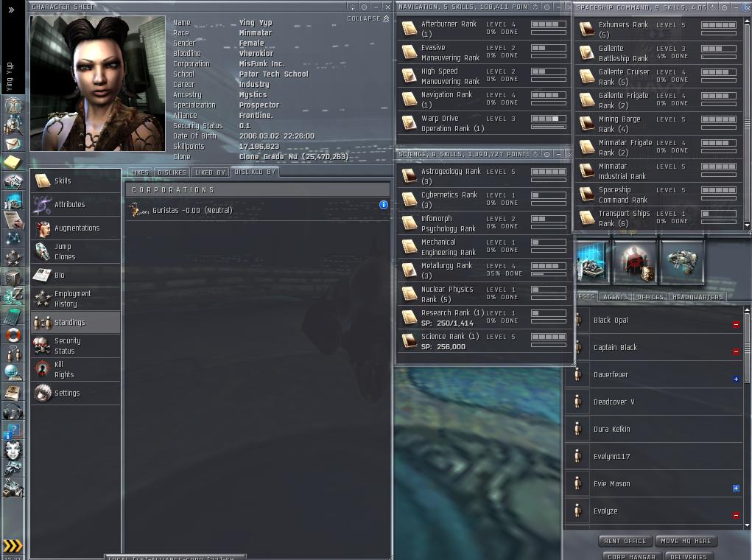Open Security Status section

tap(76, 346)
